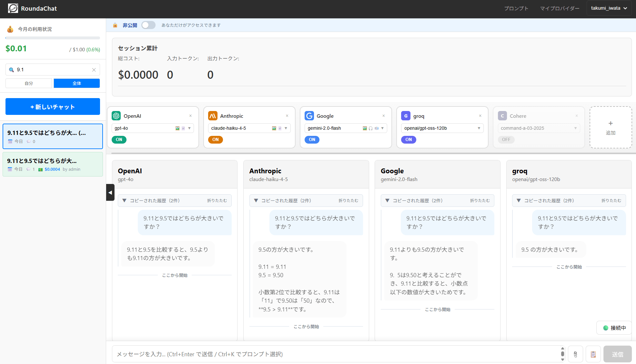The image size is (636, 364).
Task: Click the image capability icon on gpt-4o
Action: [x=177, y=128]
